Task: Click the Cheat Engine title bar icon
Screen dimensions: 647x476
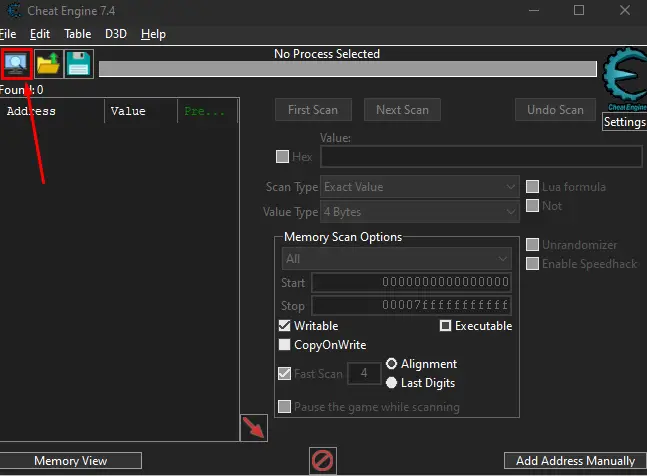Action: [14, 10]
